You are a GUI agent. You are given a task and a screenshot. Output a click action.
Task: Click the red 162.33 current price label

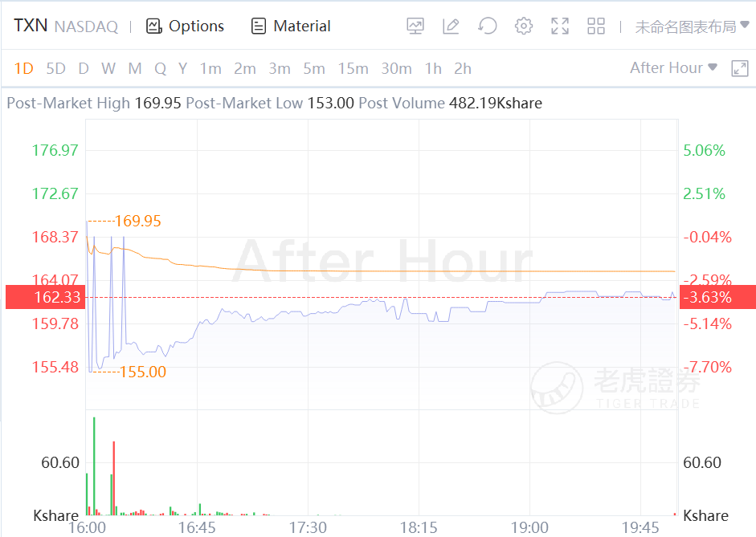45,298
